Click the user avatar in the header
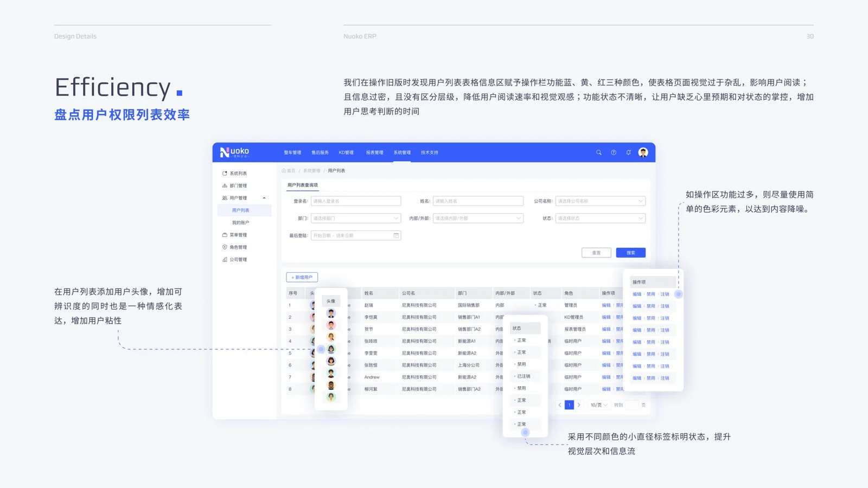Viewport: 868px width, 488px height. coord(643,152)
